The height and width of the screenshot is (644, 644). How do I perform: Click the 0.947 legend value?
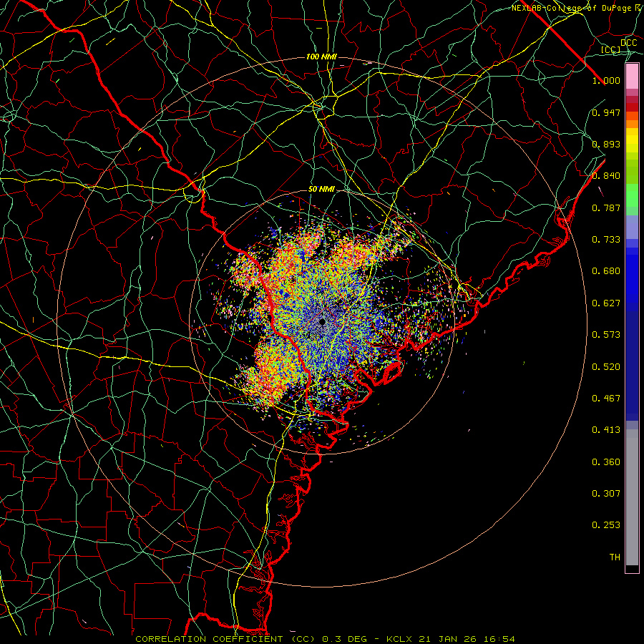coord(606,112)
